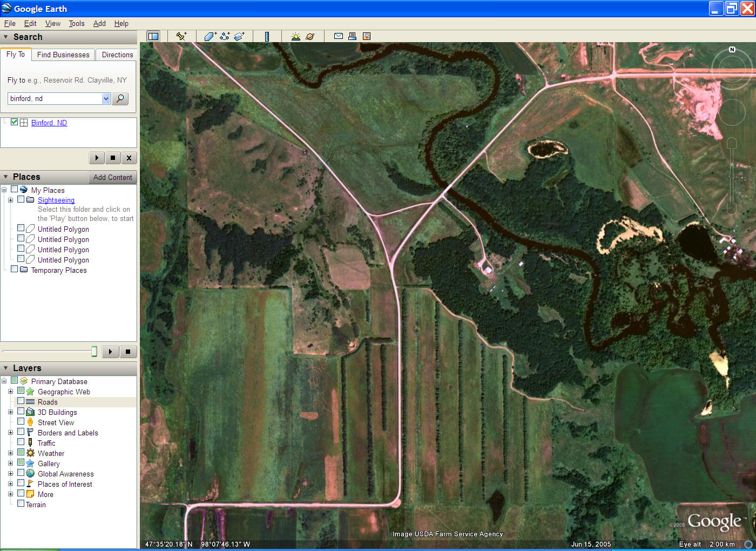
Task: Click the Gallery star icon
Action: click(30, 463)
